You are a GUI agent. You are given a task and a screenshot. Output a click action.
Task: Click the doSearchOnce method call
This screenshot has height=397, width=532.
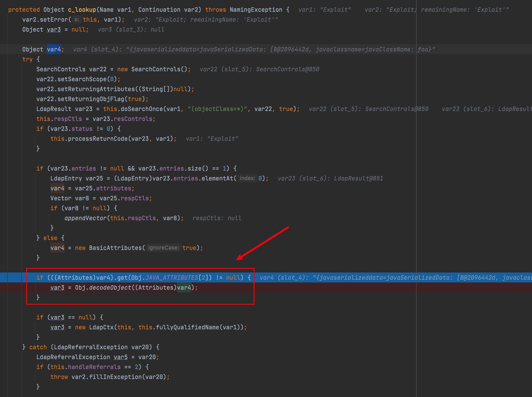point(142,109)
